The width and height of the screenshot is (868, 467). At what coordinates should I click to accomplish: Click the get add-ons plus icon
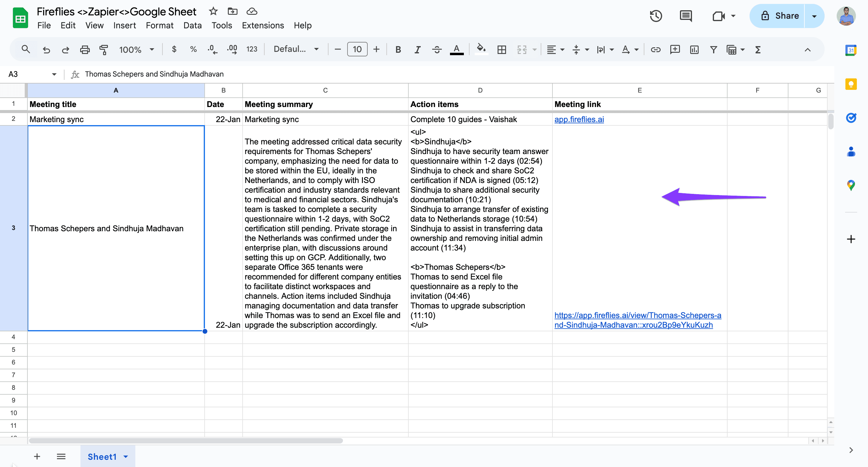[851, 239]
